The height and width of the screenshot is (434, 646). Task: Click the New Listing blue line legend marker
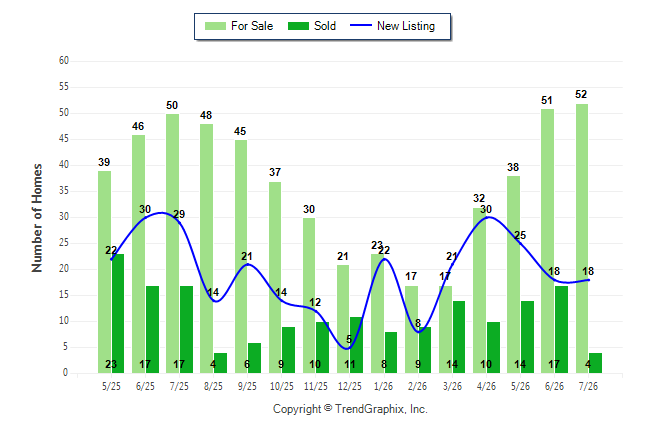pos(360,26)
